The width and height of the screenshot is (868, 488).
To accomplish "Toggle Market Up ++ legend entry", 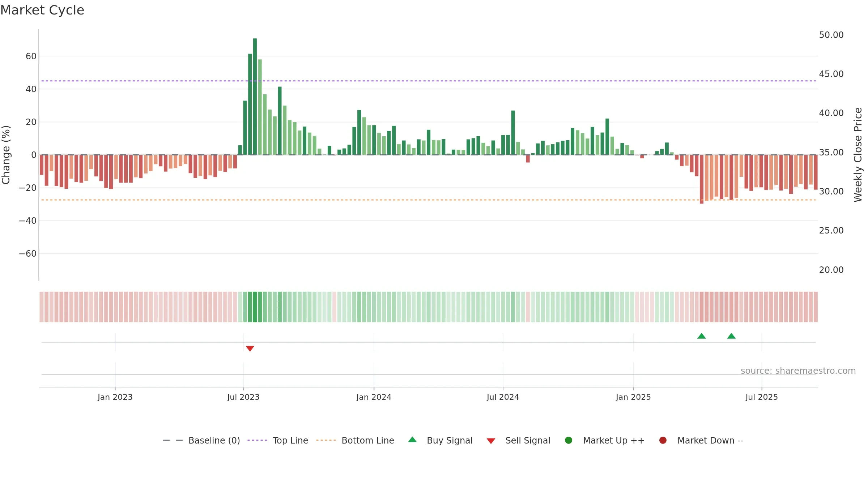I will [x=605, y=440].
